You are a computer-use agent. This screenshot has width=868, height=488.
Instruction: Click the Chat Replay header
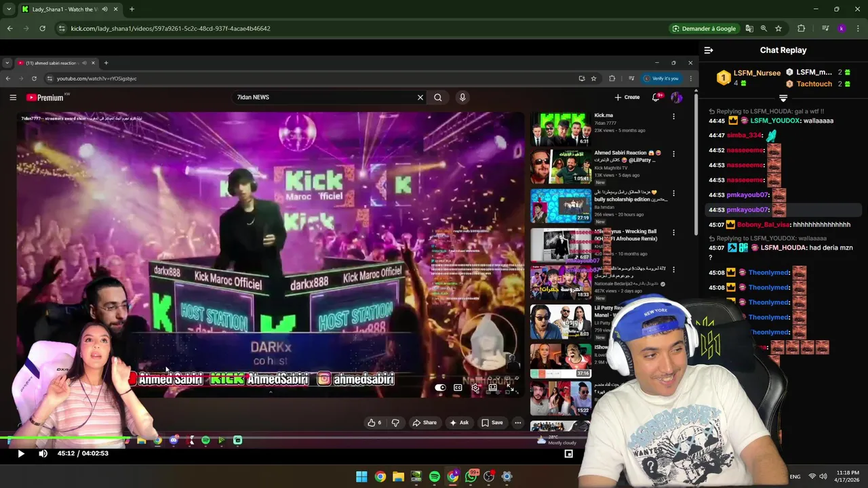click(x=783, y=50)
